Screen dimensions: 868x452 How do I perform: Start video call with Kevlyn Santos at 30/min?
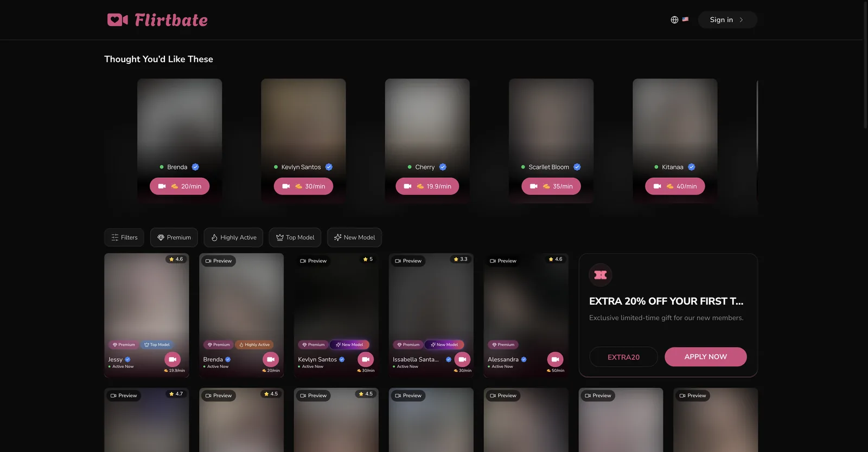click(303, 186)
